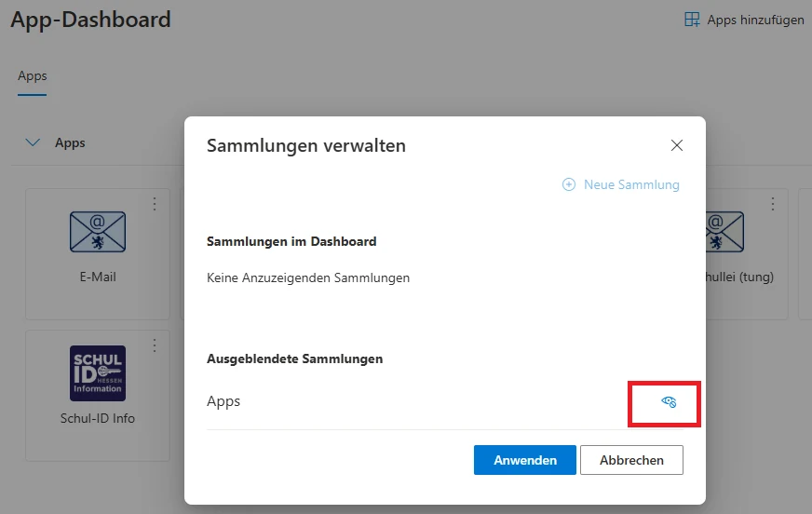The width and height of the screenshot is (812, 514).
Task: Open the Schul-ID Info app tile
Action: [x=98, y=396]
